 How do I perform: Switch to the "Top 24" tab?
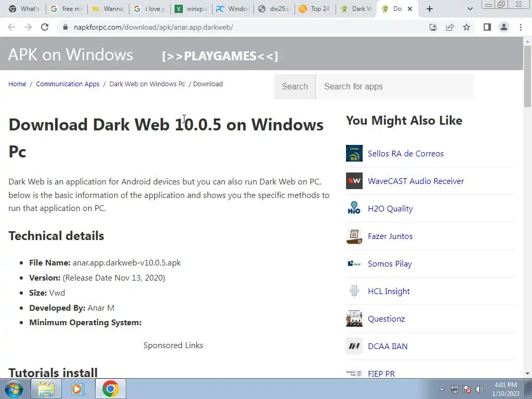315,9
